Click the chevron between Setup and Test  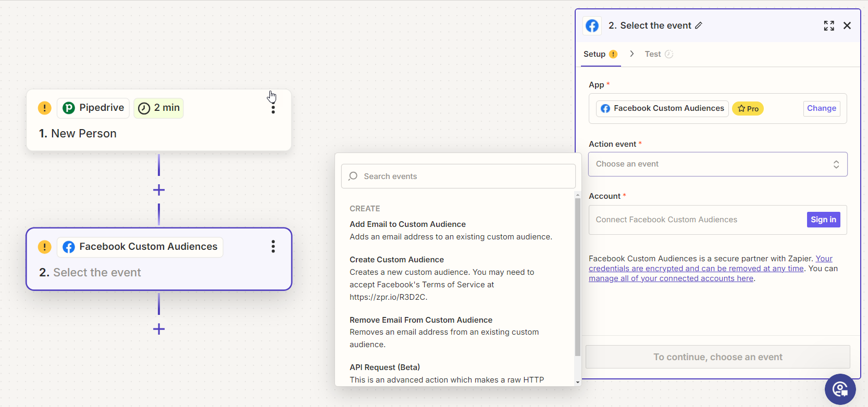[x=631, y=54]
